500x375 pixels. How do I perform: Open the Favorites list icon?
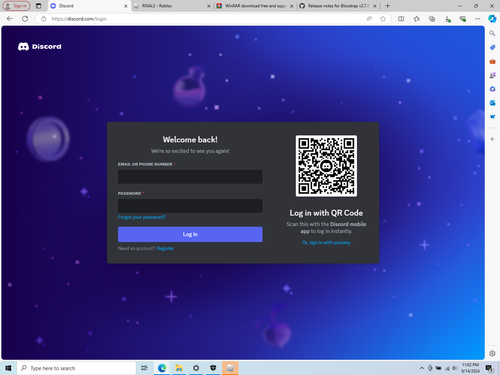point(416,19)
